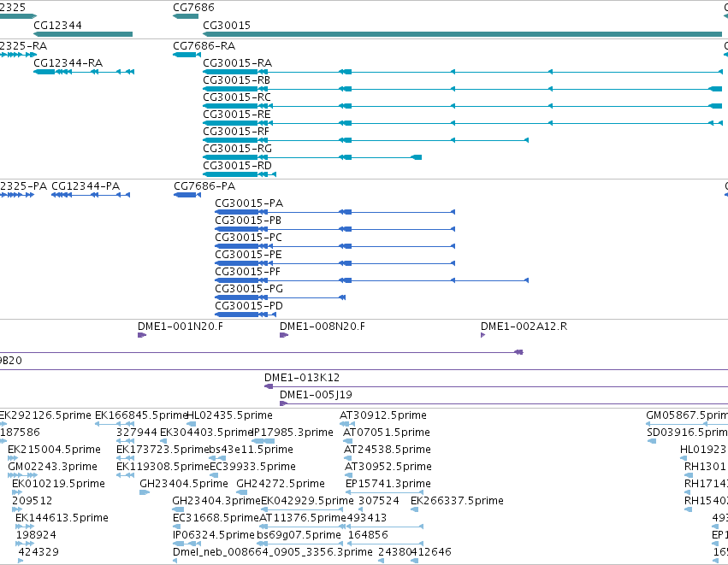Select EST EP15741.3prime

tap(388, 484)
